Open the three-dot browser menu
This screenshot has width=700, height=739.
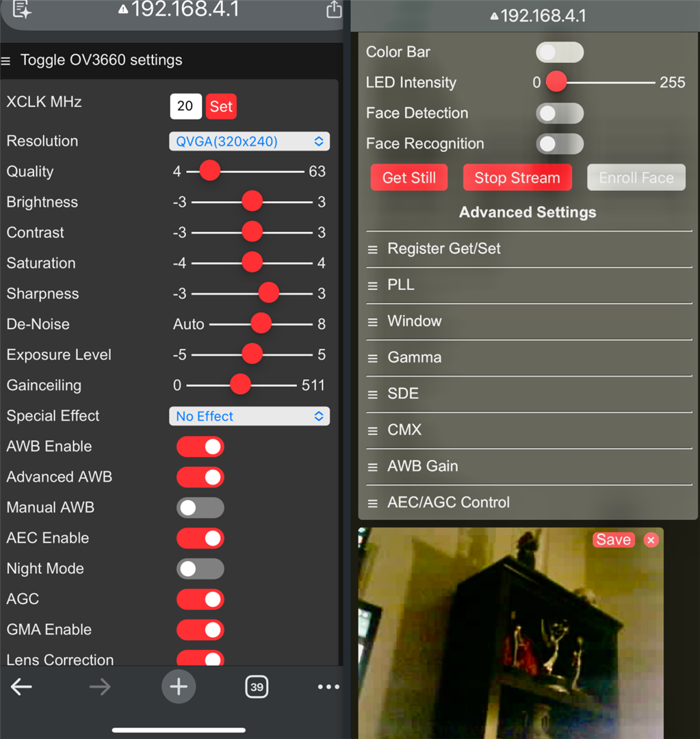(x=328, y=687)
